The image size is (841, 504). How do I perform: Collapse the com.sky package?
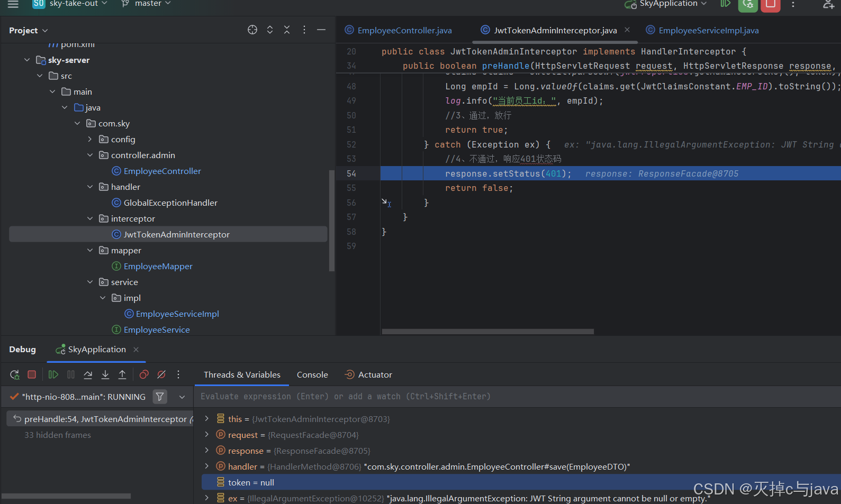pyautogui.click(x=77, y=123)
